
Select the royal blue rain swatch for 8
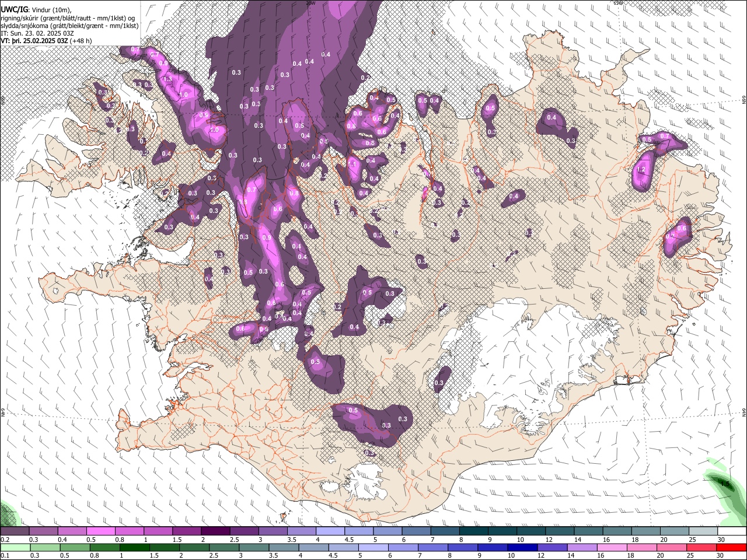pyautogui.click(x=462, y=547)
